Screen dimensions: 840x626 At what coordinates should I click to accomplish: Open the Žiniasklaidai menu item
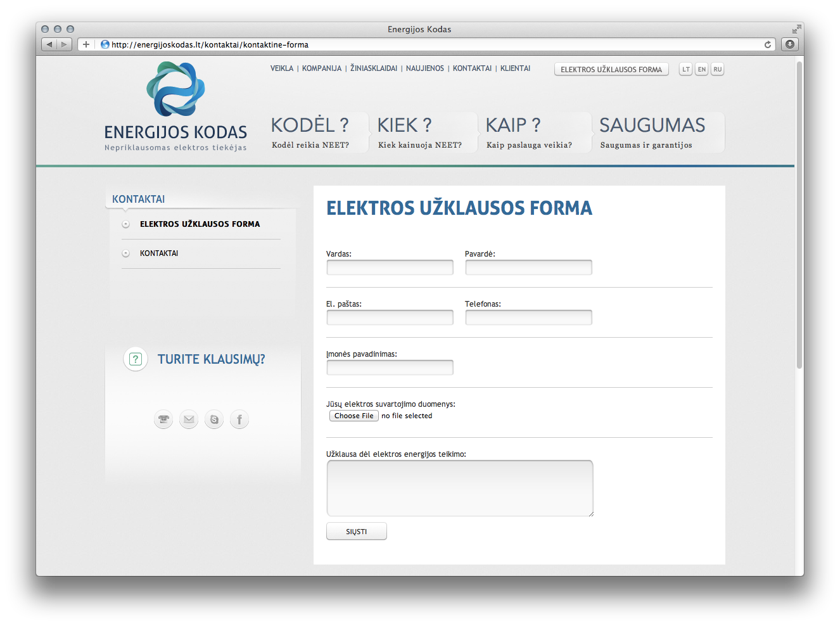click(374, 68)
